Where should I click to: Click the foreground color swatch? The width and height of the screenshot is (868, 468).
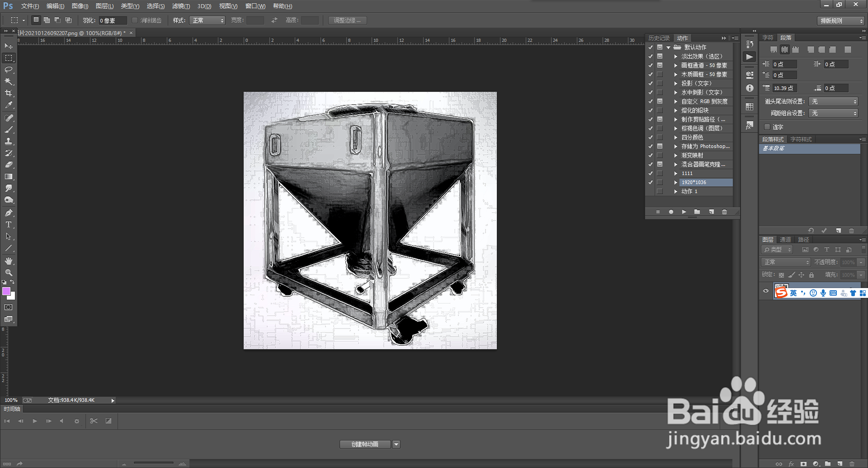click(x=6, y=291)
